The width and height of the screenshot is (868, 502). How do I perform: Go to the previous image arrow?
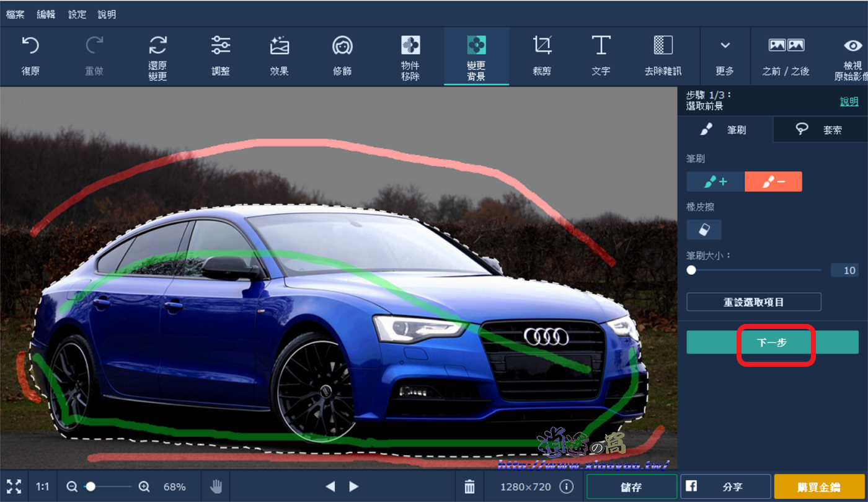click(330, 486)
